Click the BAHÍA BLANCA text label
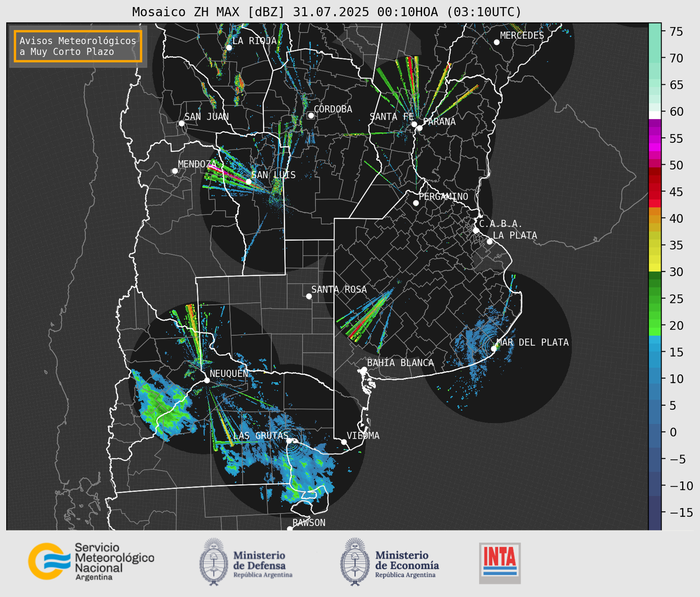700x597 pixels. [400, 363]
